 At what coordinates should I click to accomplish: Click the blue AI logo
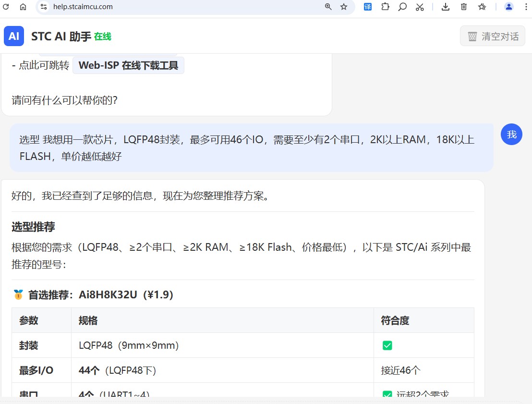tap(14, 36)
